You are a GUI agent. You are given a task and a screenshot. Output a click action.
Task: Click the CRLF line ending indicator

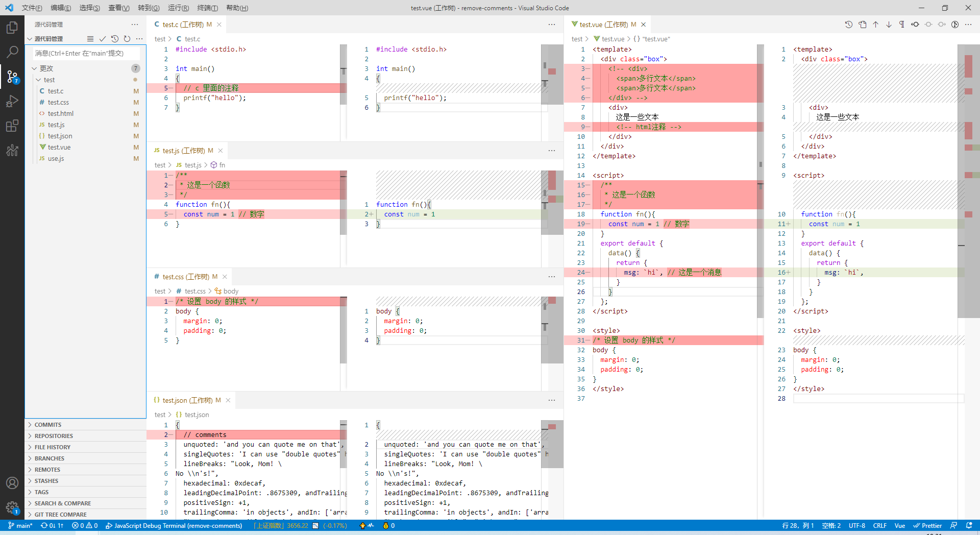[x=880, y=525]
